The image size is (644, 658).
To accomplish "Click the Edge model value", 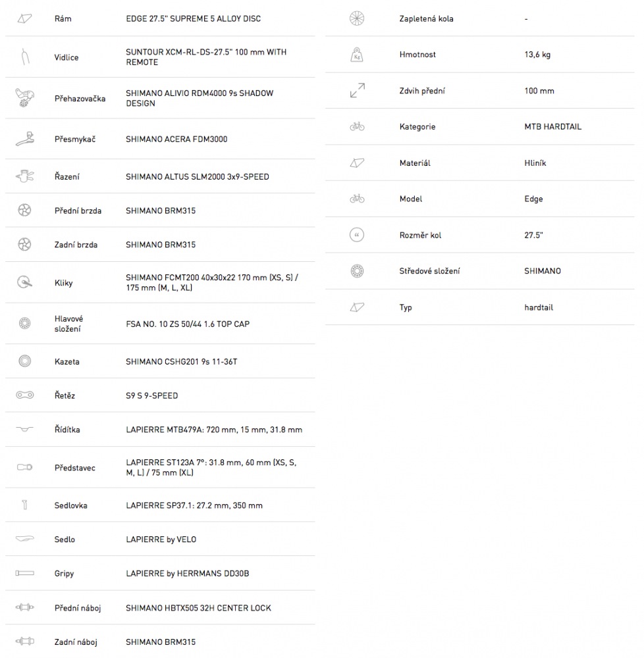I will coord(533,199).
